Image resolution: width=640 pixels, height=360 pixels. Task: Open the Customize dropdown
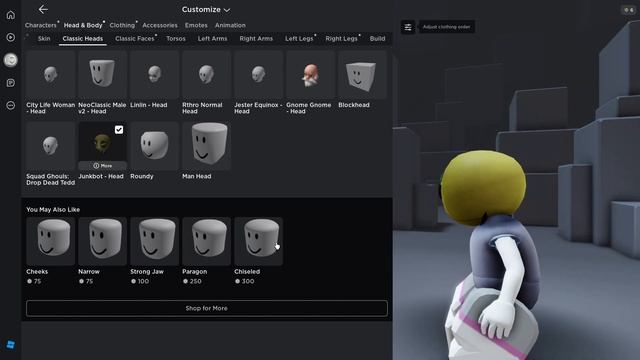[206, 9]
